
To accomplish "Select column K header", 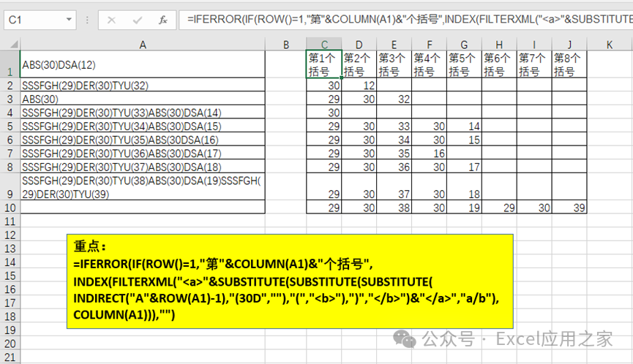I will tap(610, 45).
